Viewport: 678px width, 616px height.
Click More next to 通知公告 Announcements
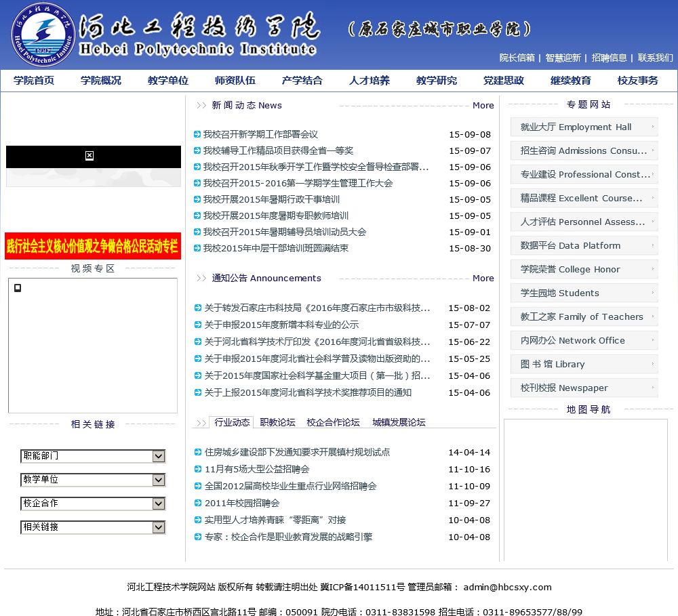pos(483,279)
